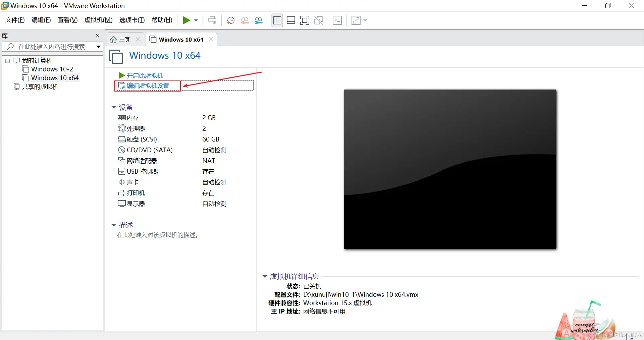The width and height of the screenshot is (644, 340).
Task: Click the network icon beside 网络适配器
Action: click(x=121, y=160)
